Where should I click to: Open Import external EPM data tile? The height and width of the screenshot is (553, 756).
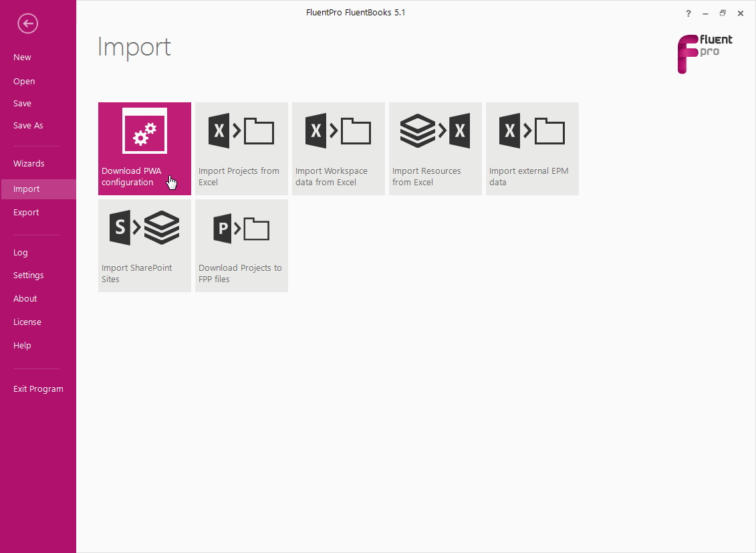click(532, 148)
